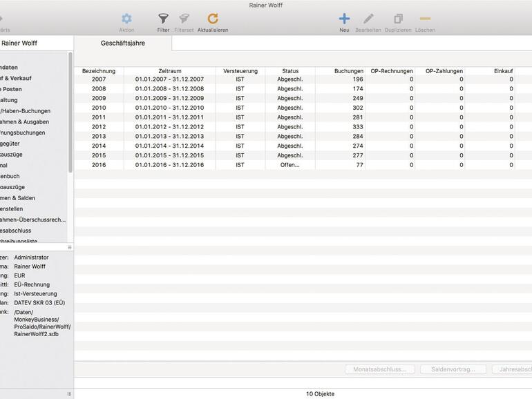Click the Aktion gear icon

tap(126, 19)
